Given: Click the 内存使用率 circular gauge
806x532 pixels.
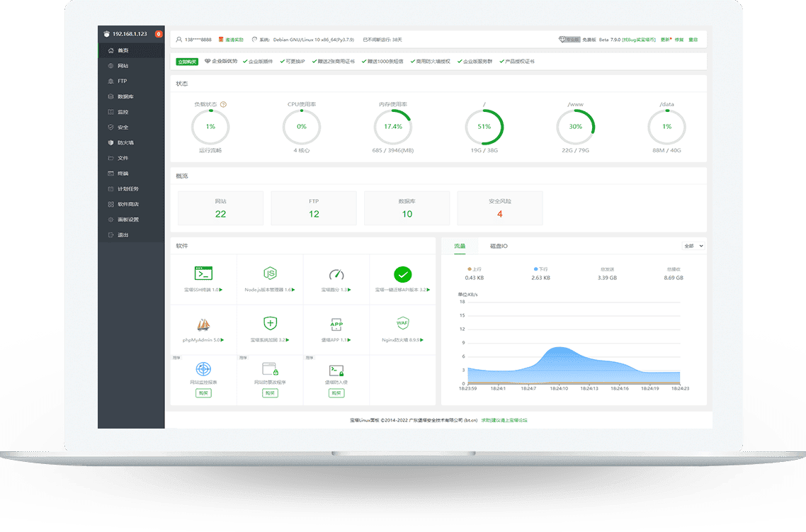Looking at the screenshot, I should pyautogui.click(x=392, y=127).
